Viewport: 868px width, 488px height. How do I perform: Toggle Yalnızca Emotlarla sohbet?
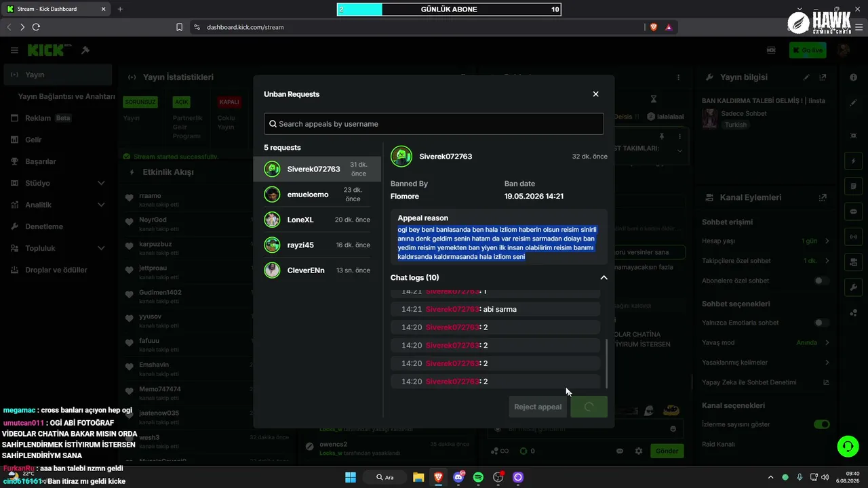coord(821,323)
